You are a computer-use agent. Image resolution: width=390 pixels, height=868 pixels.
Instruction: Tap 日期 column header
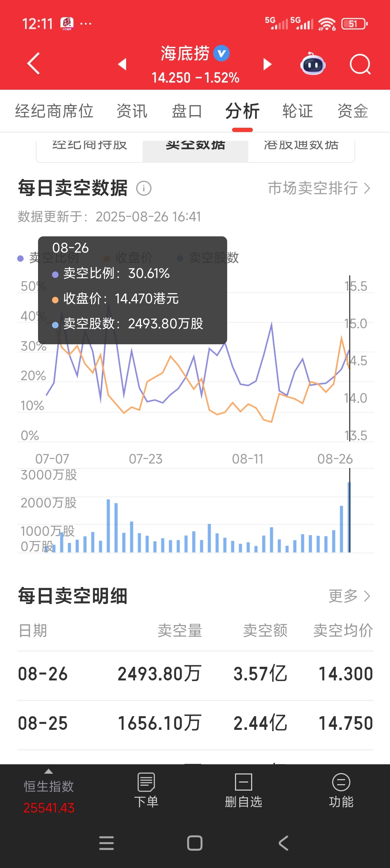tap(33, 630)
